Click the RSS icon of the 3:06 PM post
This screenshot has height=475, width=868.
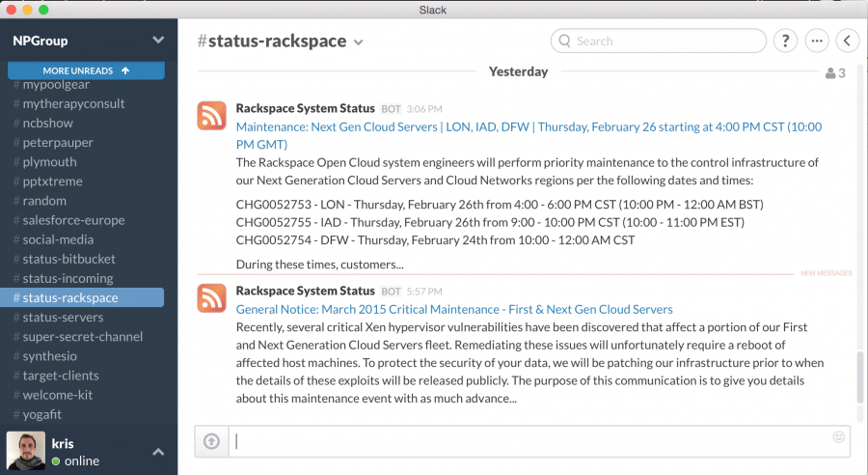pyautogui.click(x=211, y=115)
